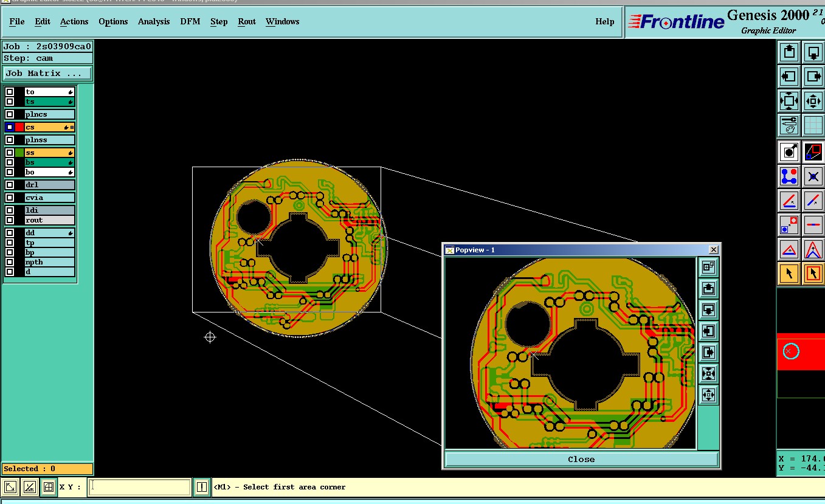The height and width of the screenshot is (504, 825).
Task: Open the Rout menu
Action: 247,21
